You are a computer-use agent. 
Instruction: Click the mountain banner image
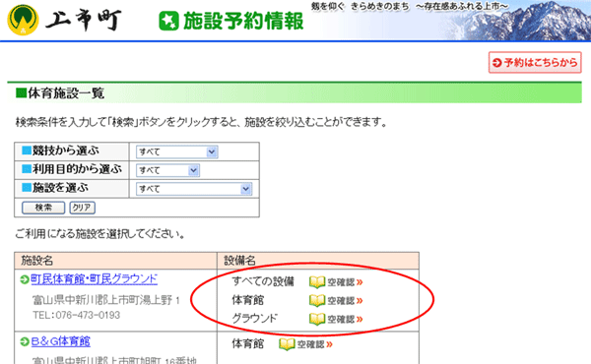coord(520,21)
